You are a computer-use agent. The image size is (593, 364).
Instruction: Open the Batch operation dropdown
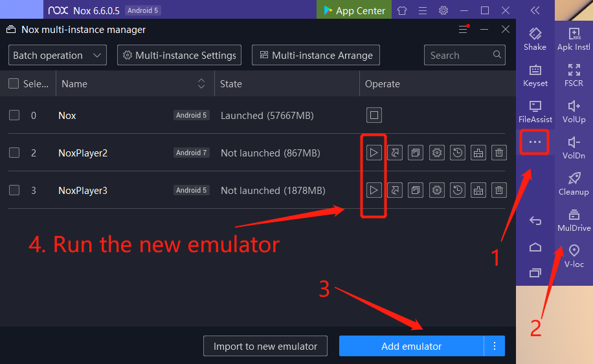58,55
